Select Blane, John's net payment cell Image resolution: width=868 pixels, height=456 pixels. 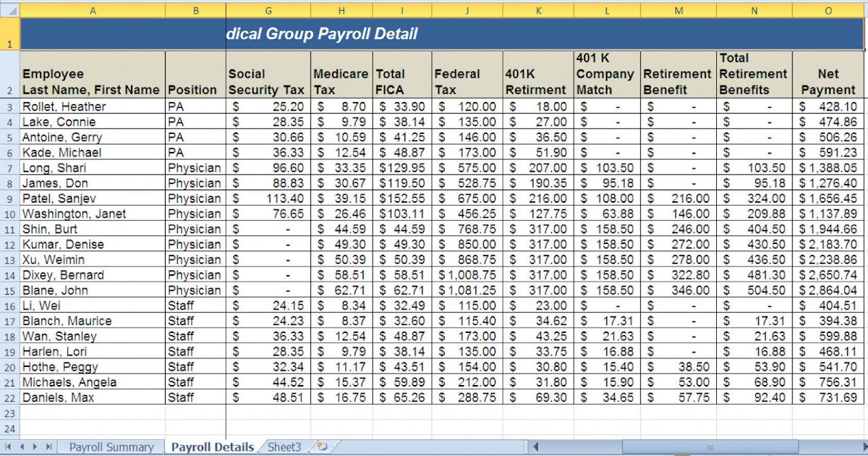pyautogui.click(x=827, y=290)
